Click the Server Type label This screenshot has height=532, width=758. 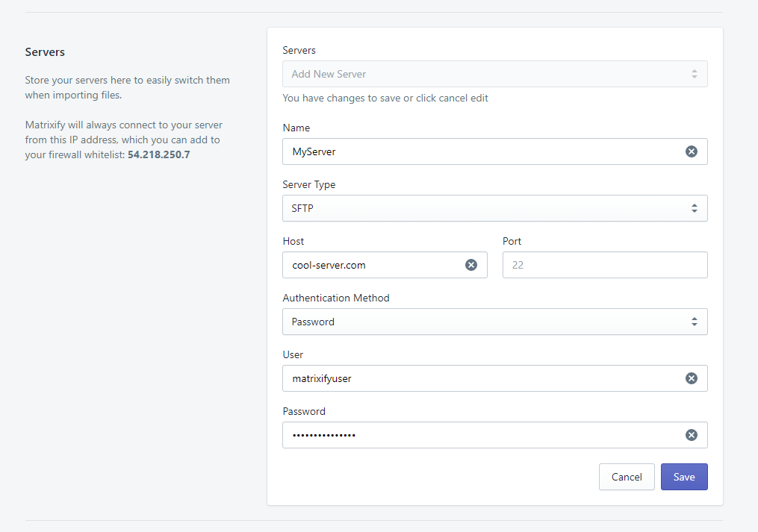[309, 184]
